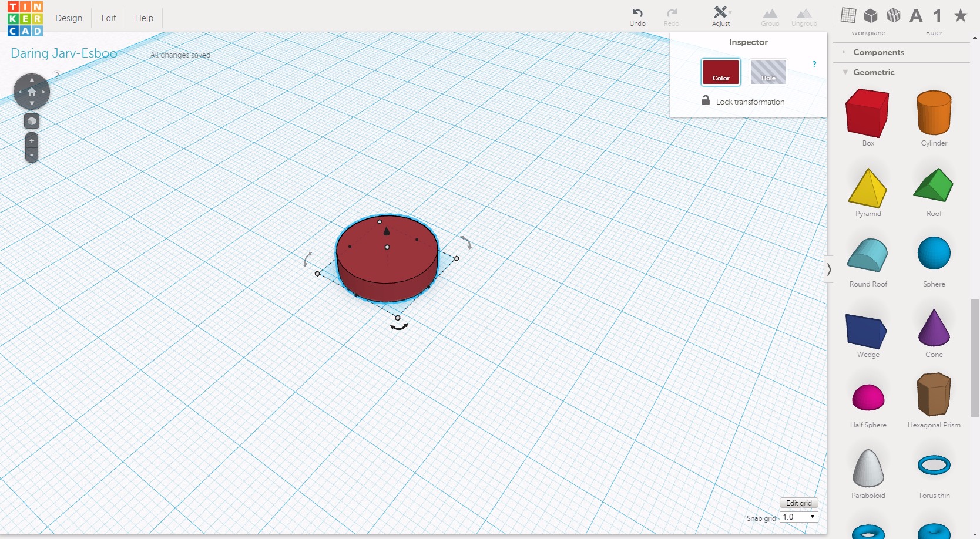
Task: Rotate view right with right arrow
Action: pos(44,92)
